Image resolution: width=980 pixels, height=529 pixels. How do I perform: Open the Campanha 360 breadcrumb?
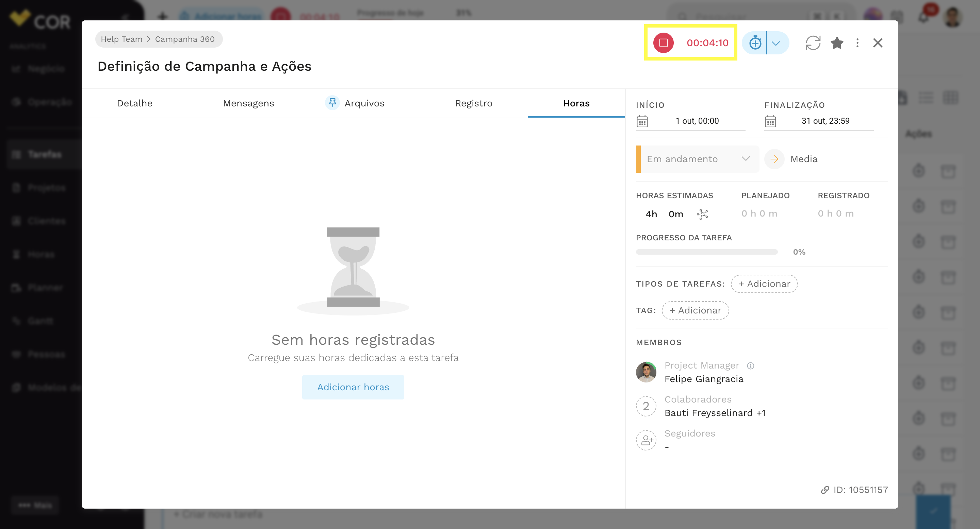[x=184, y=39]
